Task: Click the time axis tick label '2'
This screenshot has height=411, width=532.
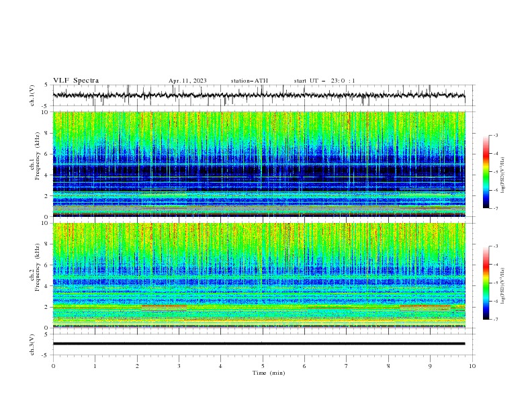Action: (137, 366)
